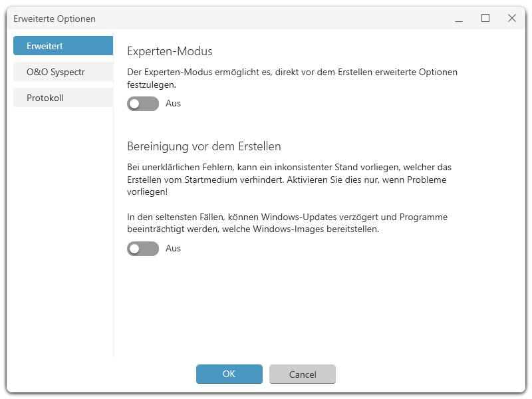
Task: Click the paragraph mentioning Windows-Updates
Action: (287, 223)
